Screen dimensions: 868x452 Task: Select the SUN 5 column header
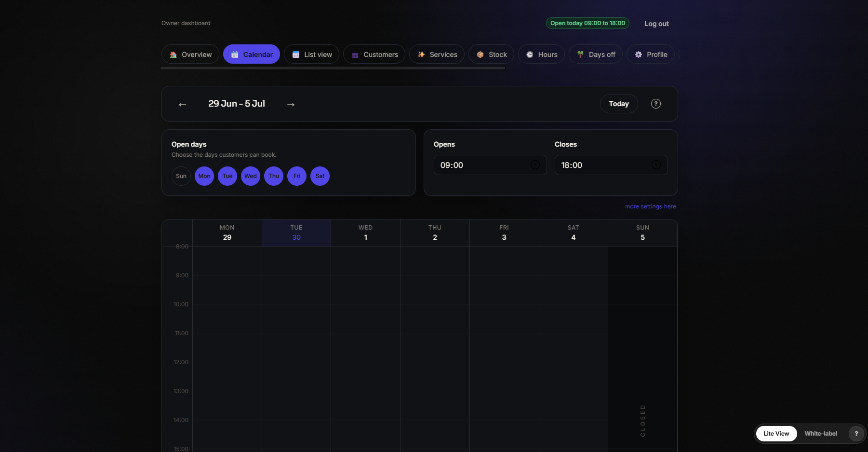tap(642, 233)
